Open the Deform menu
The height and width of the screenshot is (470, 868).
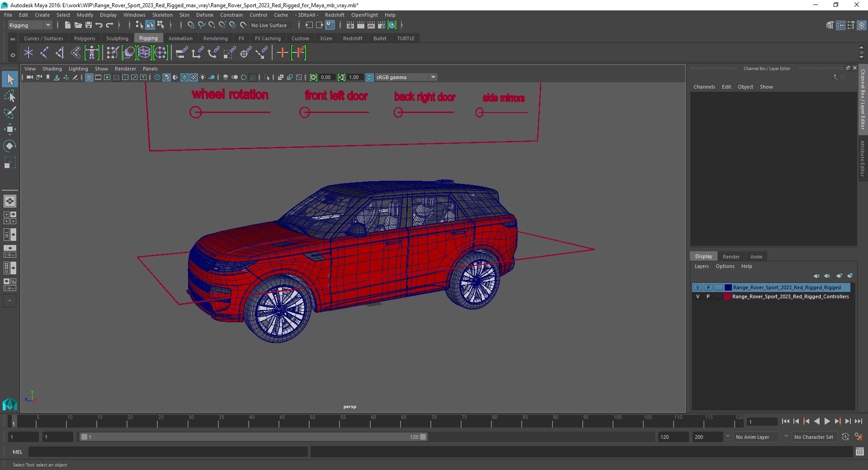204,15
